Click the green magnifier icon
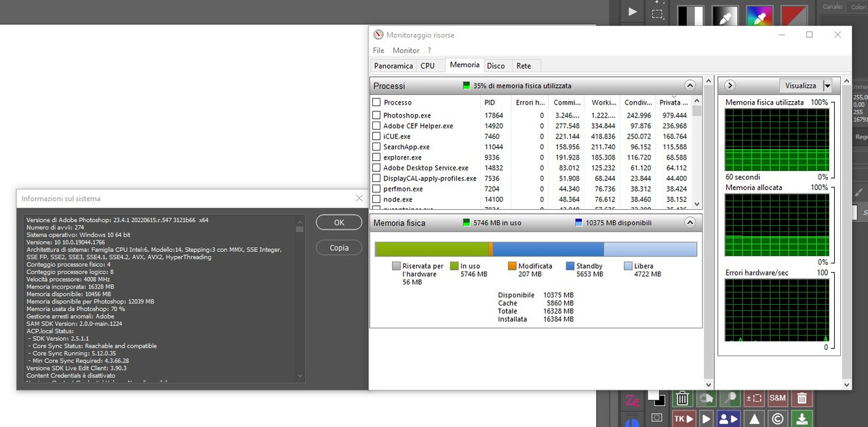The image size is (868, 427). (730, 399)
